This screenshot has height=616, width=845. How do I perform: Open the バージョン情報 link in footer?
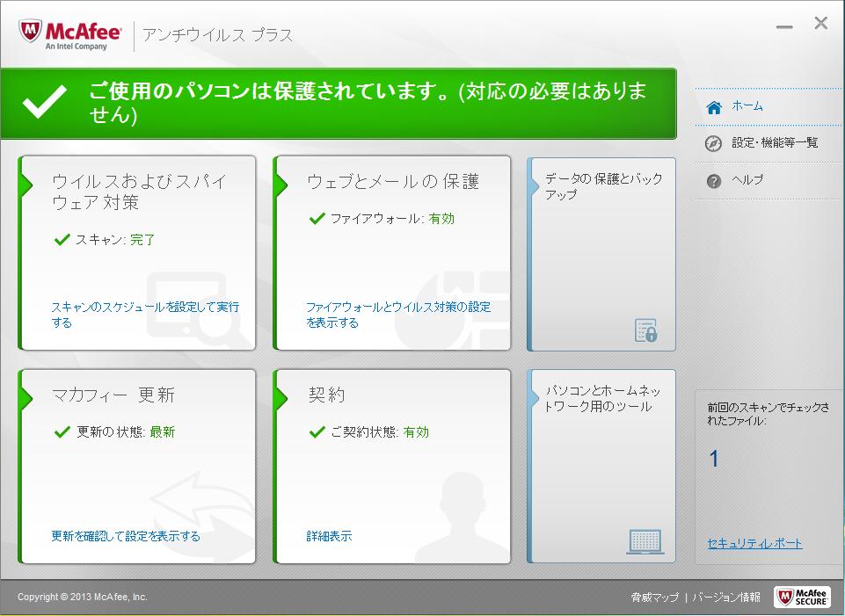point(726,598)
